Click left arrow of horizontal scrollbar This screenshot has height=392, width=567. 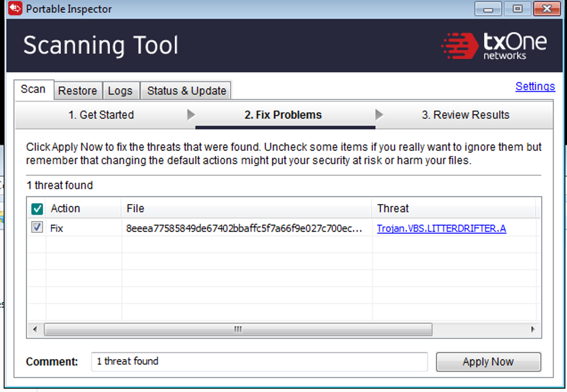(35, 329)
